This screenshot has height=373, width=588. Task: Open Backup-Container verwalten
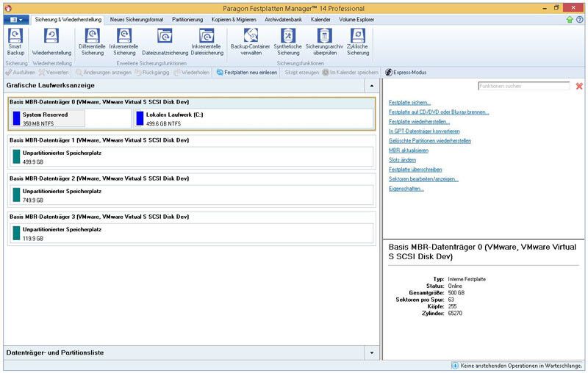click(x=251, y=42)
